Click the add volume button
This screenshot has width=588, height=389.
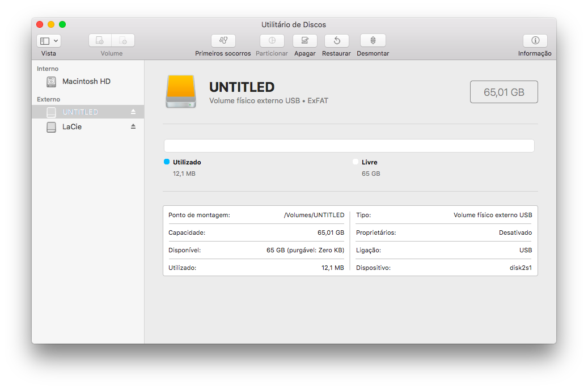(x=100, y=40)
